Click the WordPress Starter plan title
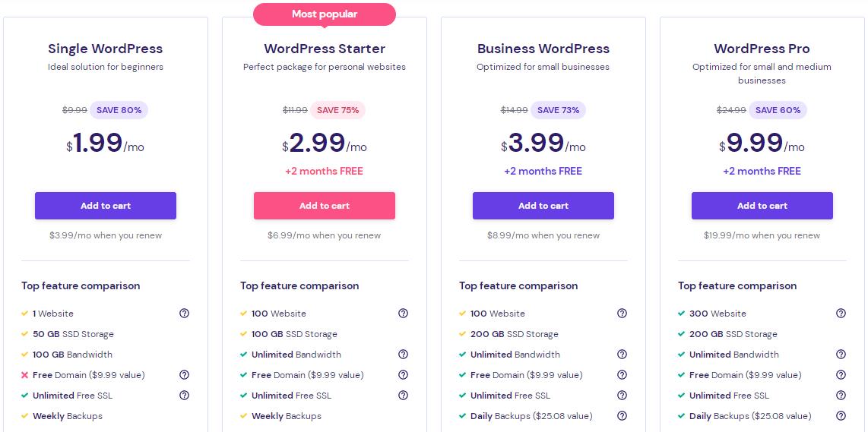 pos(325,49)
